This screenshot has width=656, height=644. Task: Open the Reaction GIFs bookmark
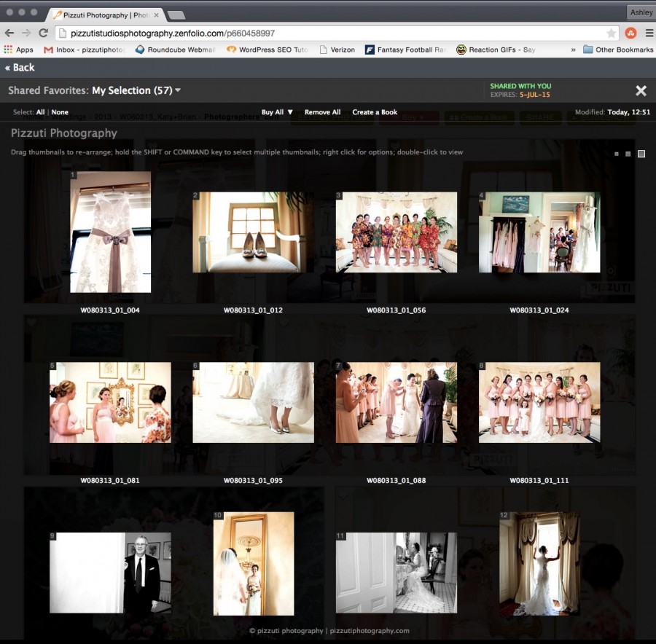(x=496, y=50)
